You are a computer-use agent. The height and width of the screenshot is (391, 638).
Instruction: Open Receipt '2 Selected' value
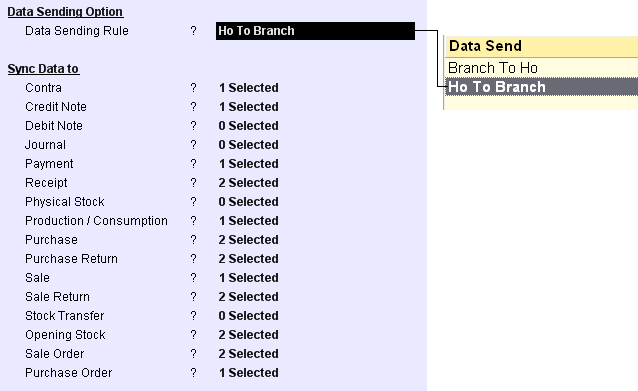(248, 183)
